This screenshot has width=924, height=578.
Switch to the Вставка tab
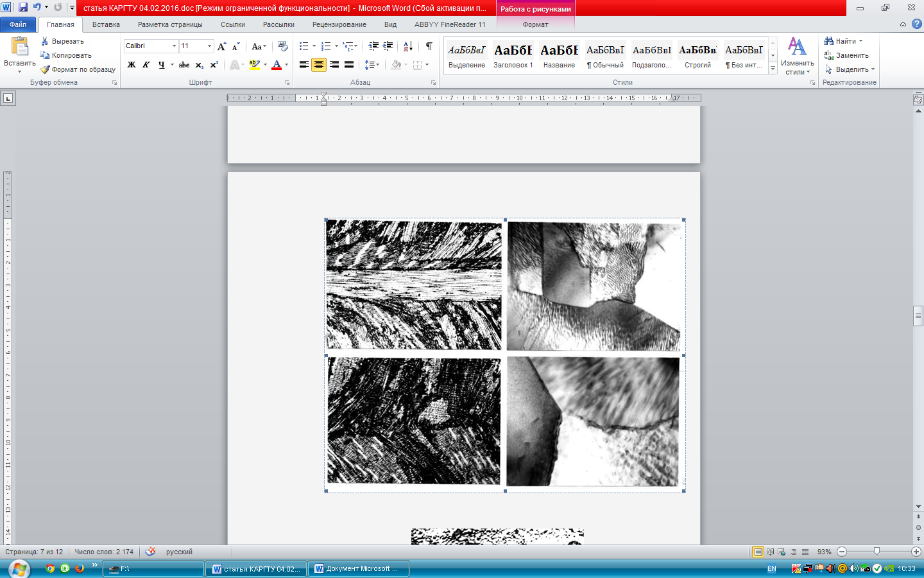[106, 24]
